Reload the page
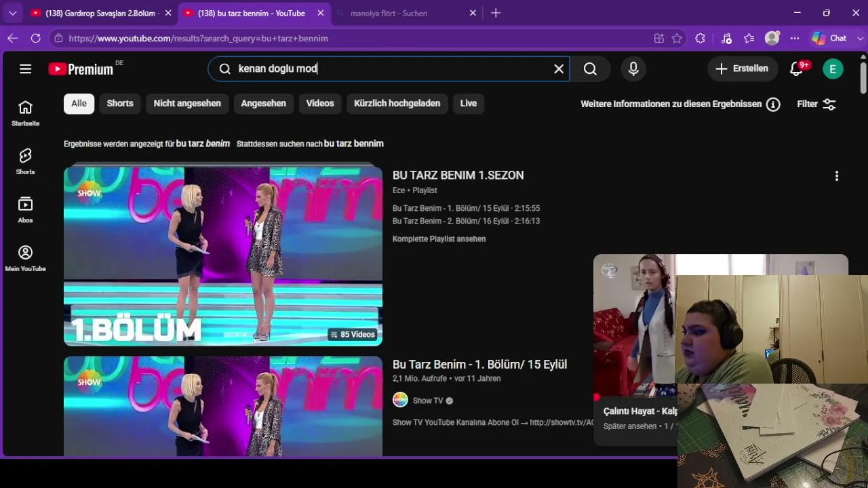Viewport: 868px width, 488px height. click(x=36, y=39)
